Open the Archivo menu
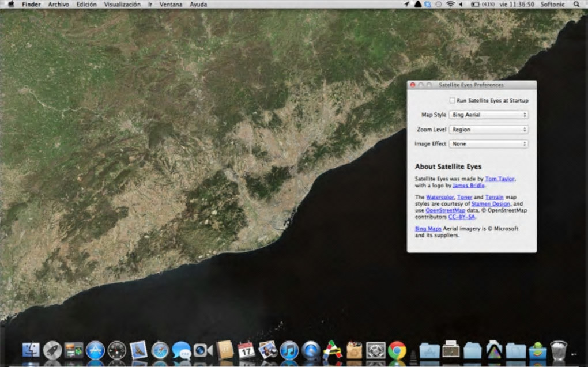The image size is (588, 367). (58, 4)
